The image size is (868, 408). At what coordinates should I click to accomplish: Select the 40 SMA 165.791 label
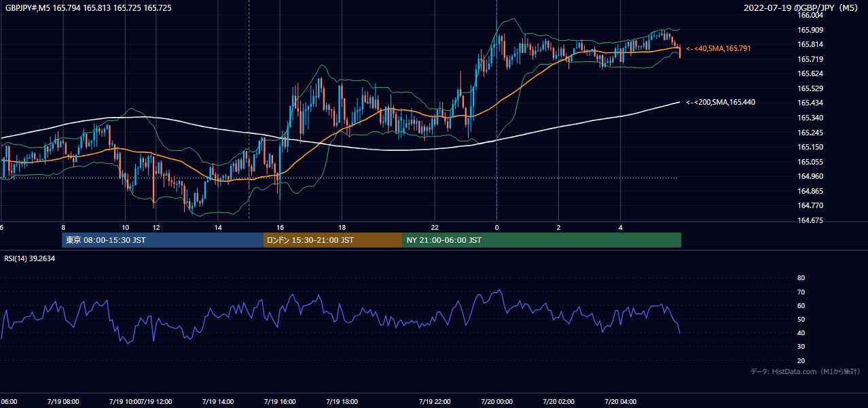tap(719, 48)
